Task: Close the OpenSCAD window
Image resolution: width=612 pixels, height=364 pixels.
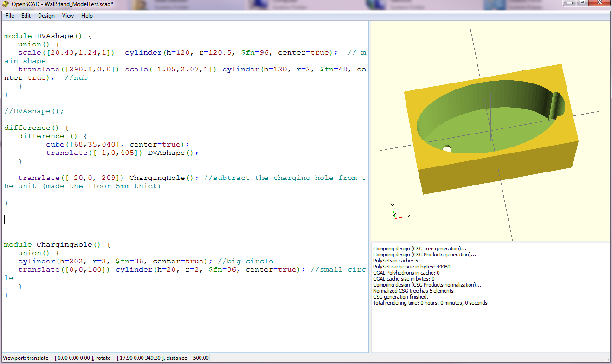Action: tap(599, 3)
